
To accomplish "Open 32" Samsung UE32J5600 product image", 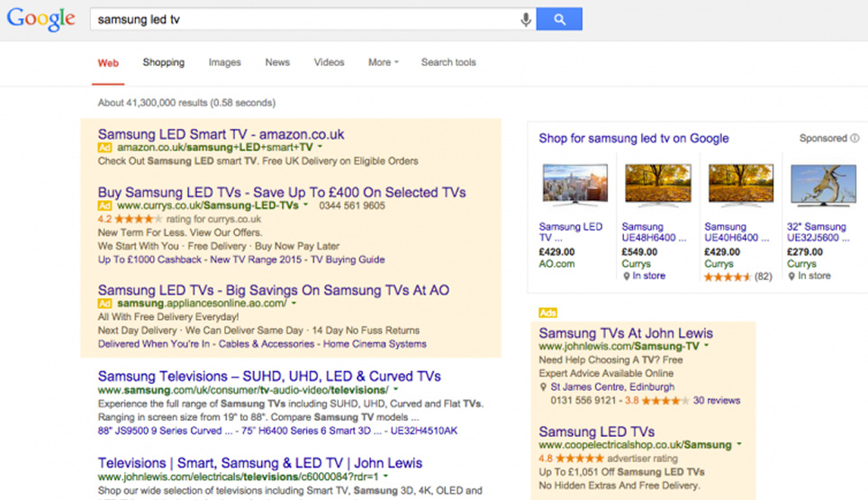I will [823, 186].
